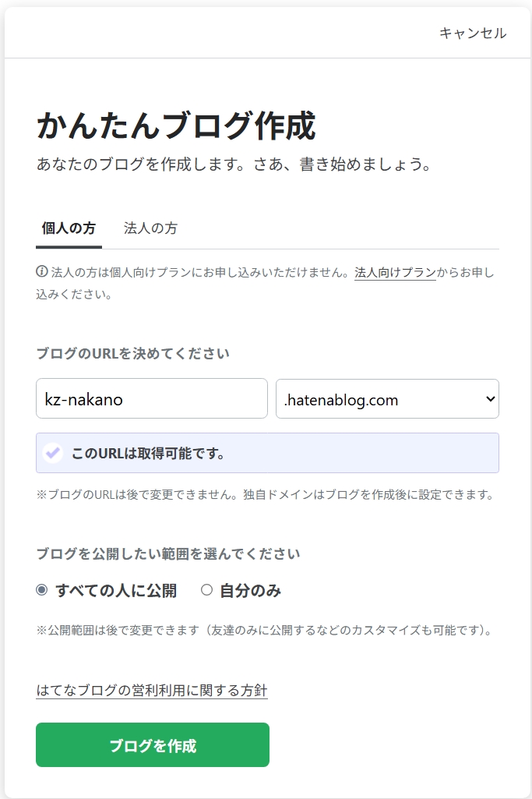Click the note saying 公開範囲は後で変更できます
This screenshot has height=799, width=532.
tap(265, 630)
